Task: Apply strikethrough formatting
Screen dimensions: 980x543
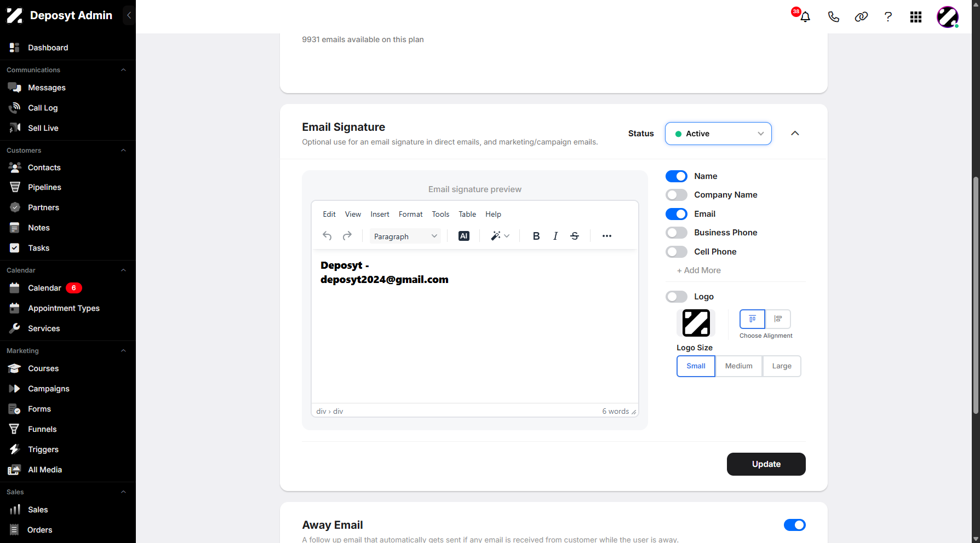Action: (575, 236)
